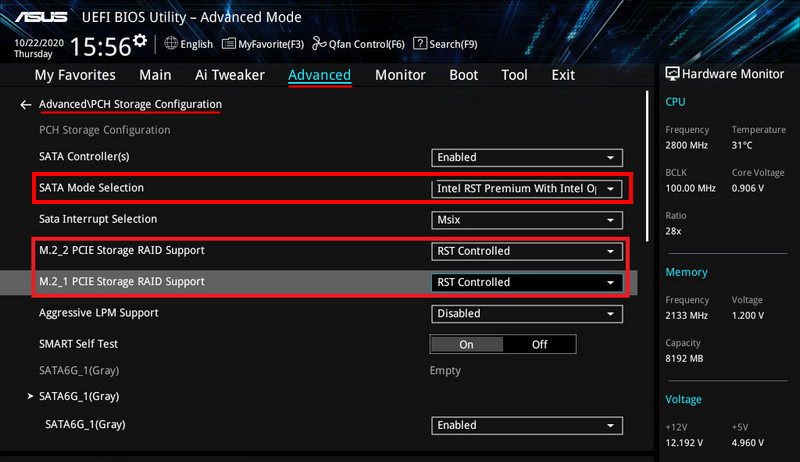Screen dimensions: 800x462
Task: Open Aggressive LPM Support Disabled dropdown
Action: pos(527,314)
